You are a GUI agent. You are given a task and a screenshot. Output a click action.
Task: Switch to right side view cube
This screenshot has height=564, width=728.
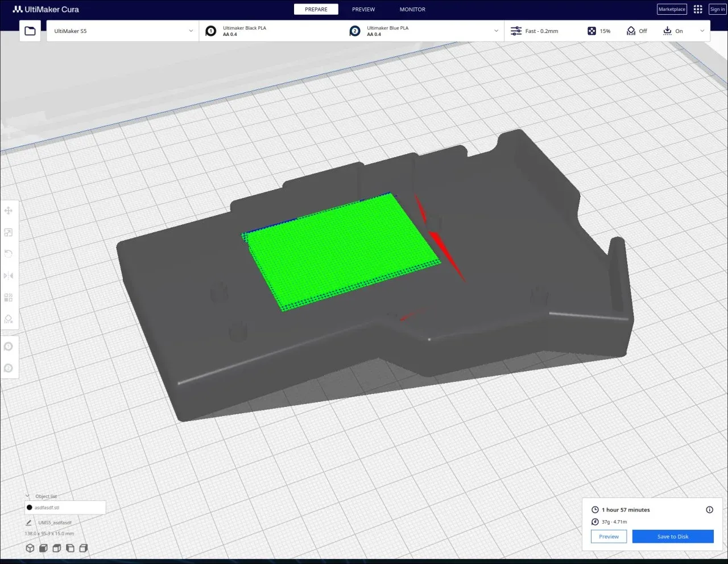click(84, 548)
